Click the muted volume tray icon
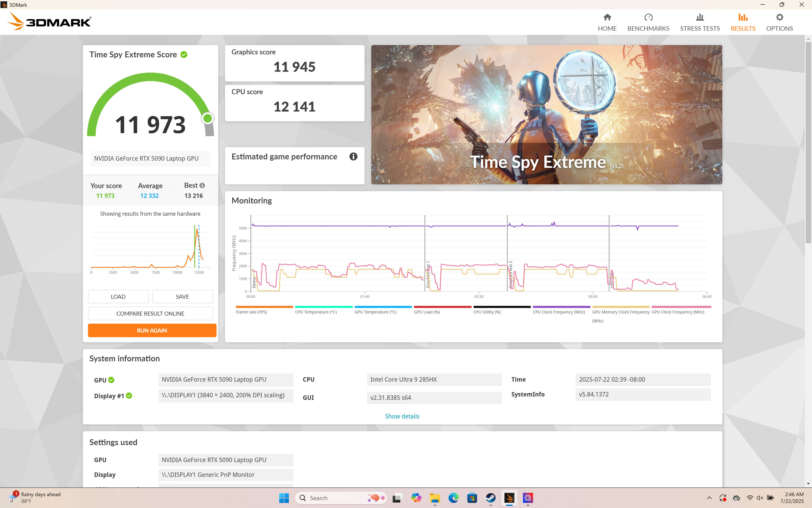This screenshot has height=508, width=812. tap(760, 498)
